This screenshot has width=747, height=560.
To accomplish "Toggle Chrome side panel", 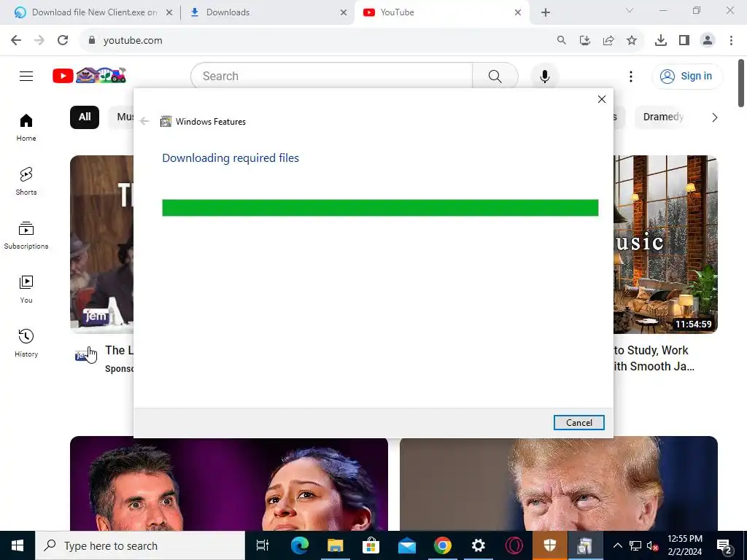I will (684, 41).
